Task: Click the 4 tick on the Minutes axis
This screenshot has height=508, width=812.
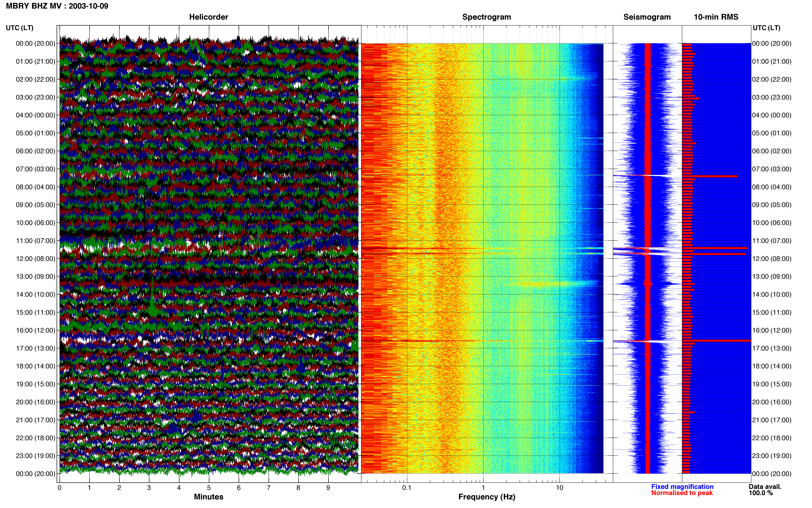Action: pyautogui.click(x=179, y=487)
